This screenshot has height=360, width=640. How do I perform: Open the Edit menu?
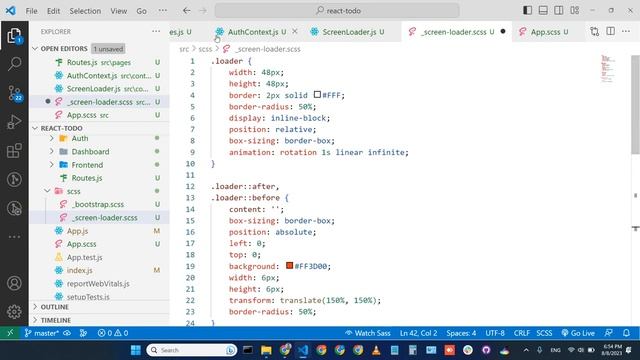pos(53,11)
